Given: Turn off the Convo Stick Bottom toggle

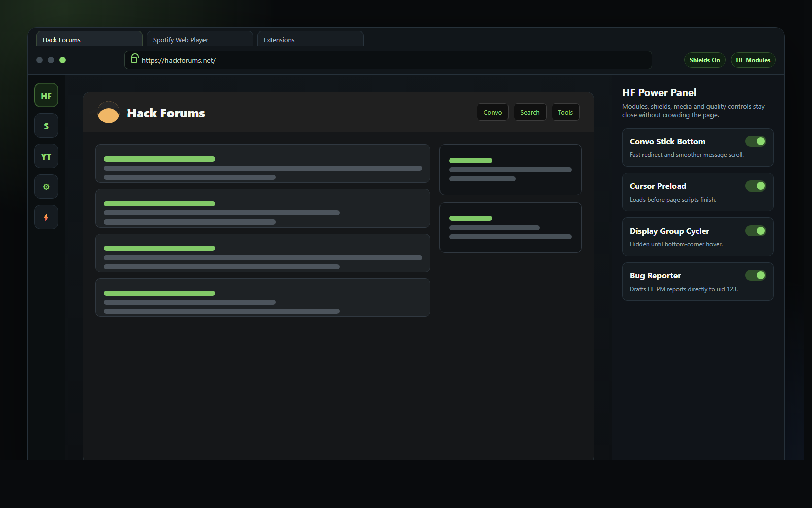Looking at the screenshot, I should (755, 141).
